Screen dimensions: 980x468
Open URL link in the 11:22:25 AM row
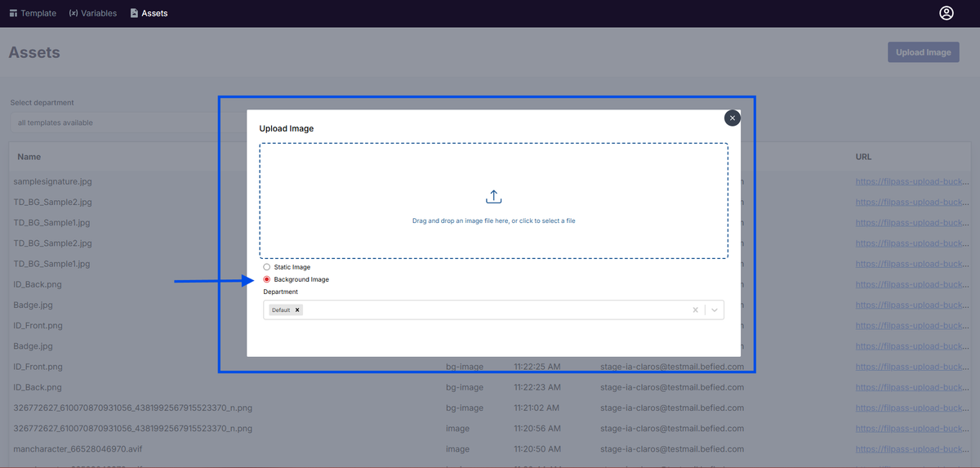[912, 367]
